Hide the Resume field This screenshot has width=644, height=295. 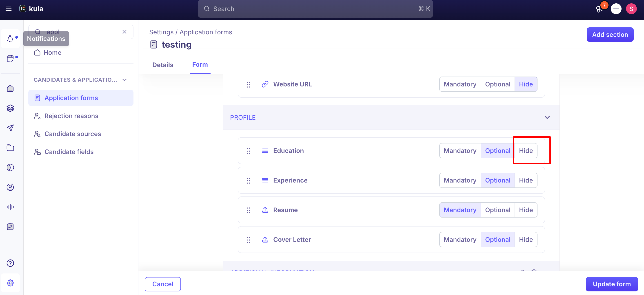pyautogui.click(x=526, y=210)
